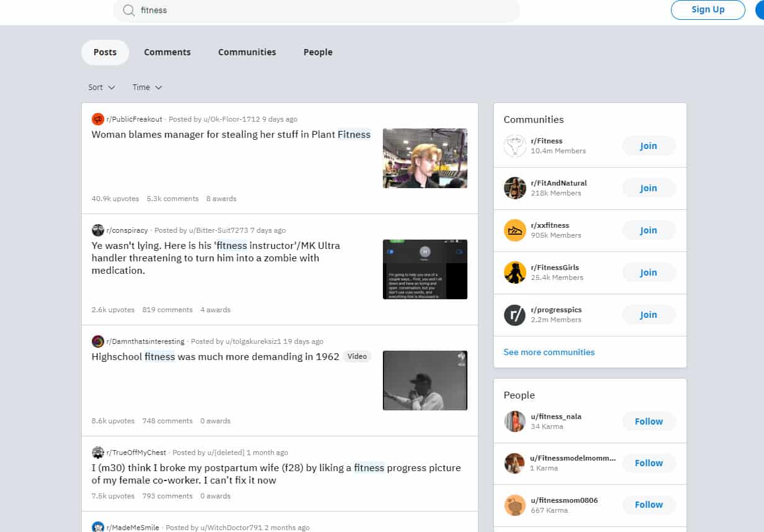Select the People tab
Image resolution: width=764 pixels, height=532 pixels.
318,52
